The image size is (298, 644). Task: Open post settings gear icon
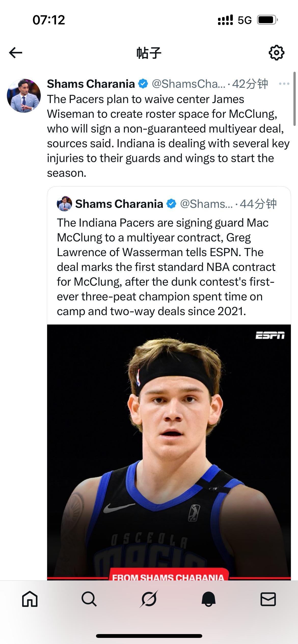point(276,53)
